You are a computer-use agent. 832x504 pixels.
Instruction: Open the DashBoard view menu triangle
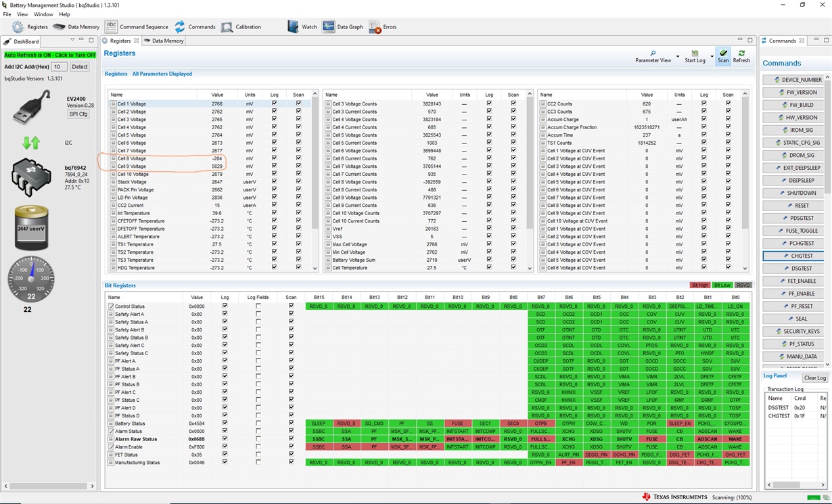(72, 40)
